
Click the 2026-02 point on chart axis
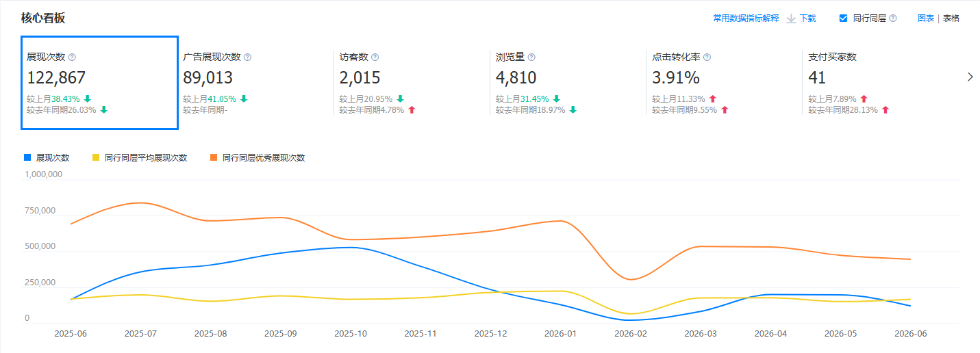pyautogui.click(x=629, y=335)
